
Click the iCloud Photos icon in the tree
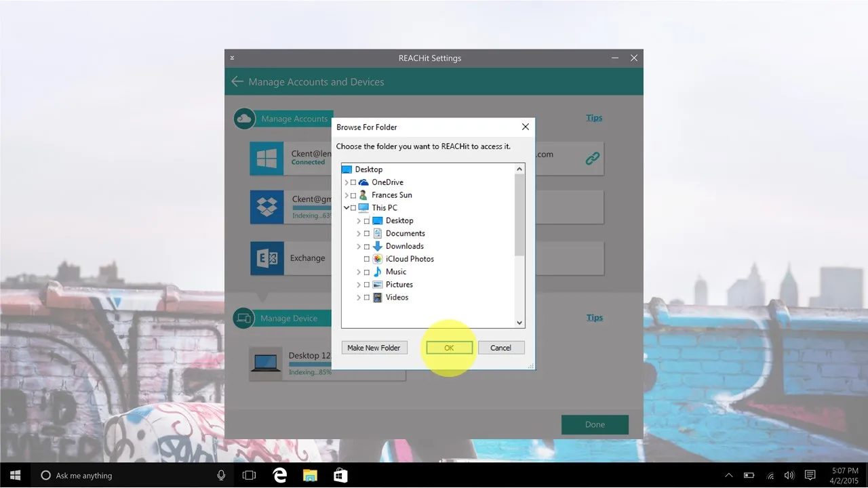[378, 259]
